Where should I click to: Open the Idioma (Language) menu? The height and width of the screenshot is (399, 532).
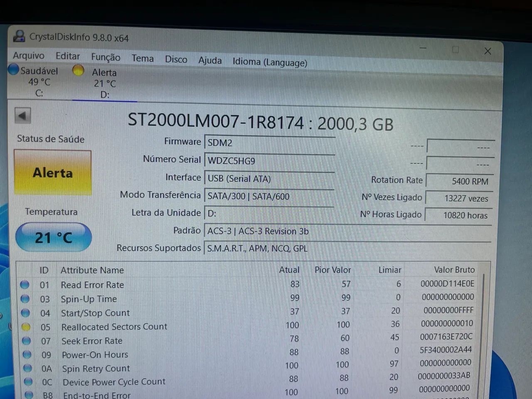(270, 62)
